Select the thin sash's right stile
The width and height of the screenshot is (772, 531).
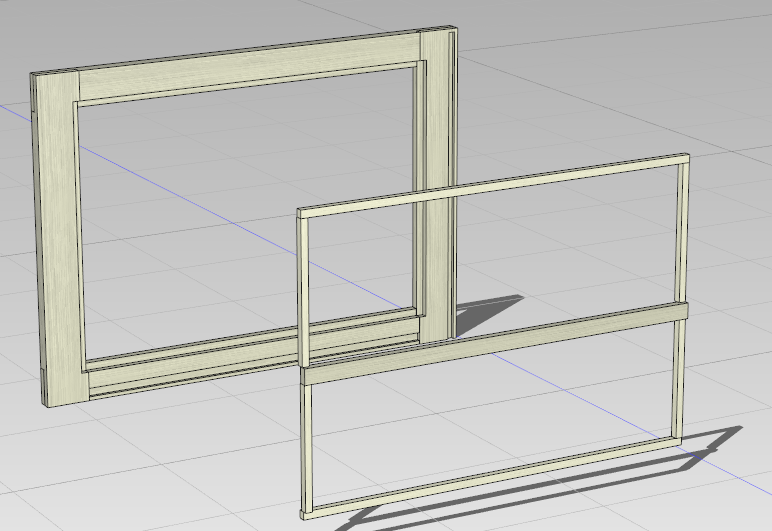coord(679,300)
